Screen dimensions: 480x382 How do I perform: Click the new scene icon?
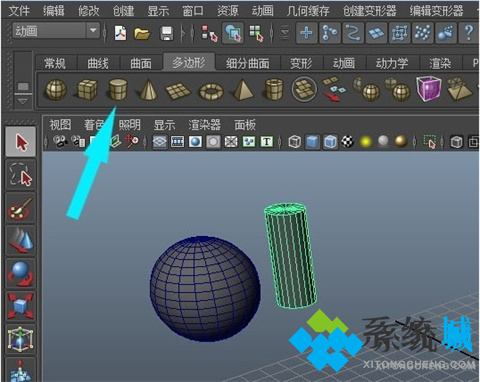click(x=120, y=33)
